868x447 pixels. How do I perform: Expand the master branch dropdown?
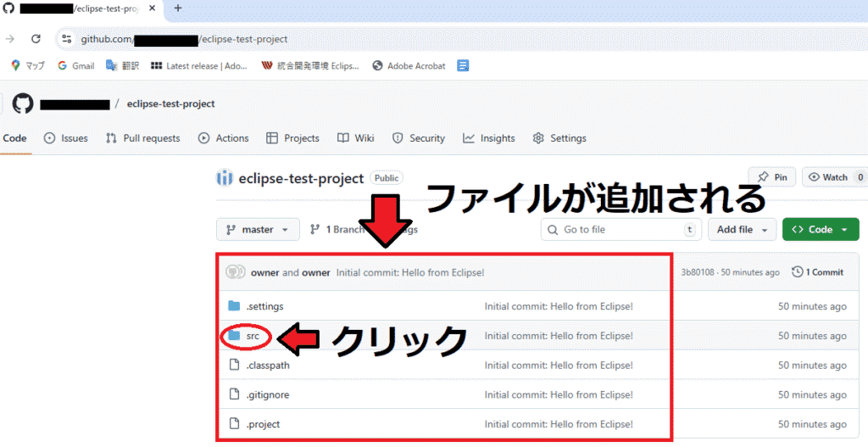tap(258, 230)
